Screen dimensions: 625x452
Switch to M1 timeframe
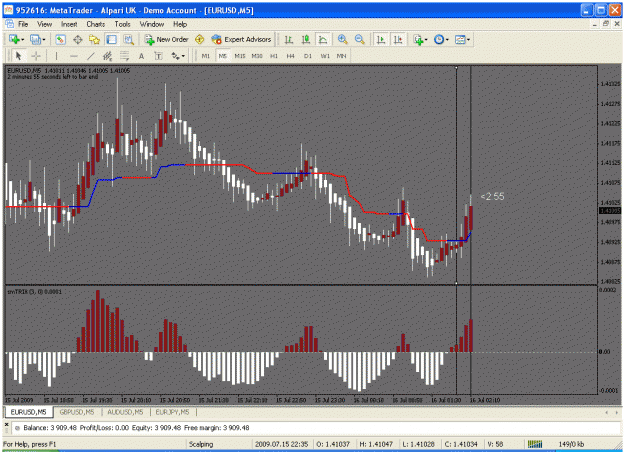205,56
